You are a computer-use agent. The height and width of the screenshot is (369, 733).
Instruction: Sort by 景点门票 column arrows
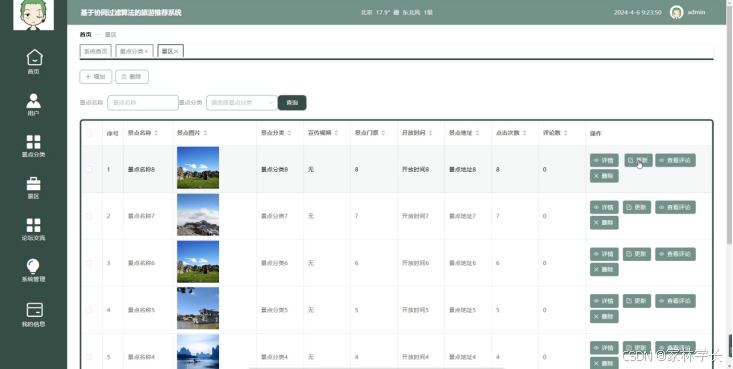pos(383,133)
